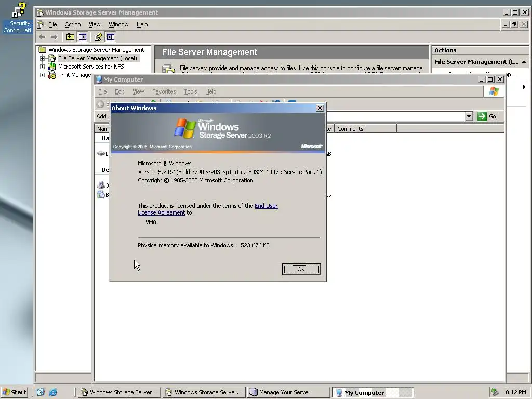
Task: Click the My Computer taskbar button
Action: [x=373, y=392]
